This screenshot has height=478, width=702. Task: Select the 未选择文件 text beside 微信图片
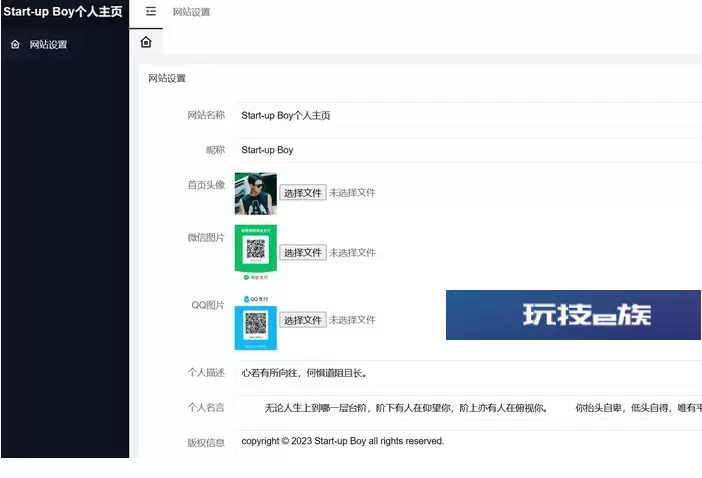click(x=352, y=253)
